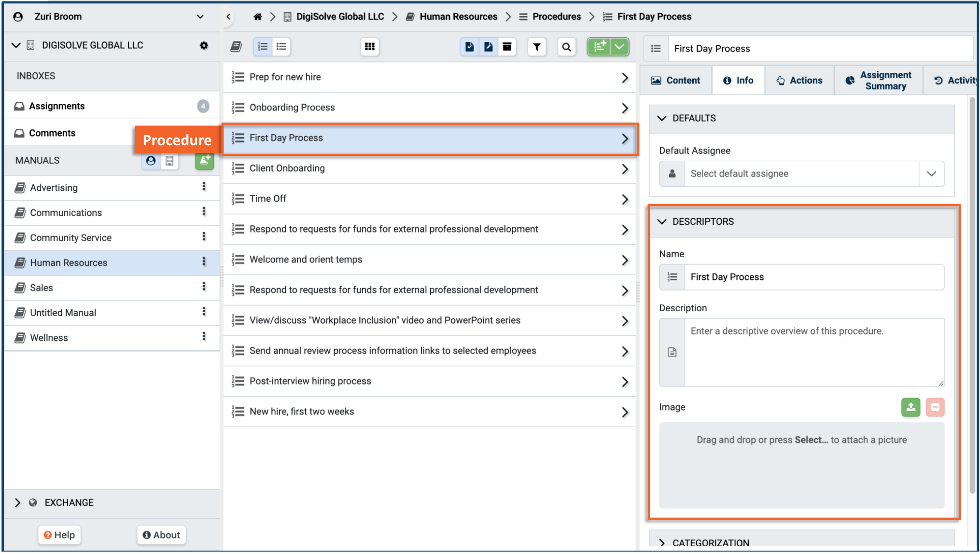The height and width of the screenshot is (554, 980).
Task: Click the Description text area
Action: pyautogui.click(x=813, y=352)
